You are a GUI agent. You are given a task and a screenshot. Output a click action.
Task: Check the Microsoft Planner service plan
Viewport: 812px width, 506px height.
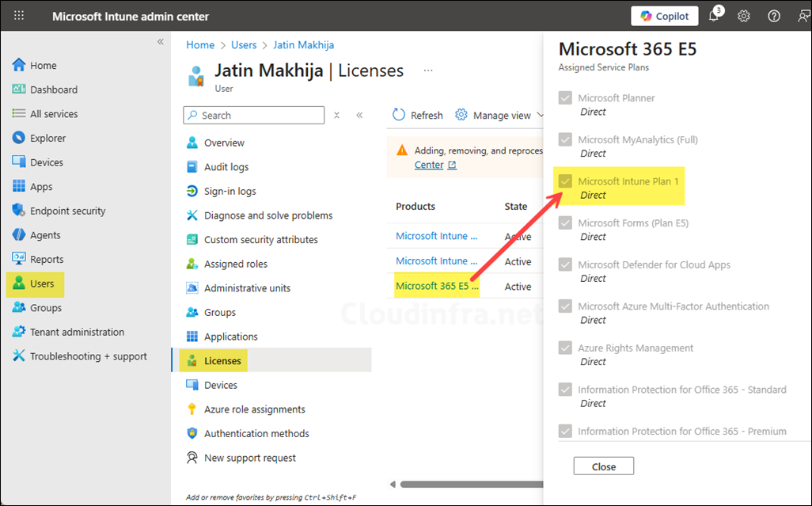(x=565, y=97)
